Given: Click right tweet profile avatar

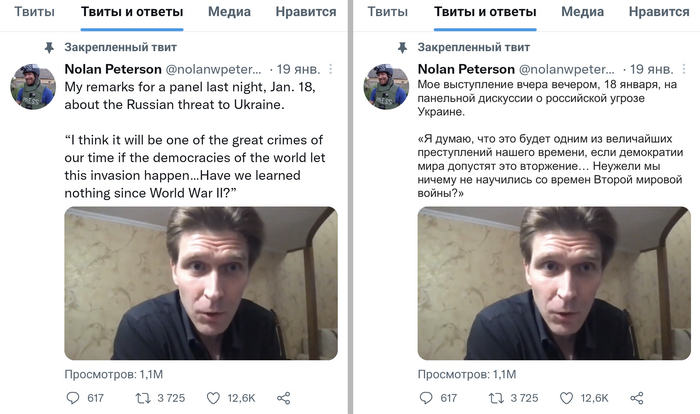Looking at the screenshot, I should coord(384,85).
